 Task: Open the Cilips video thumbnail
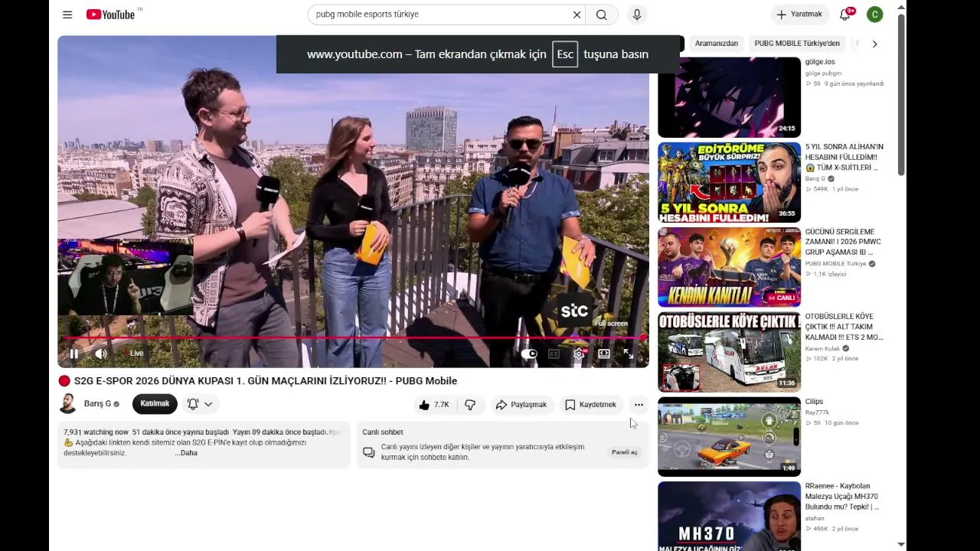coord(729,437)
